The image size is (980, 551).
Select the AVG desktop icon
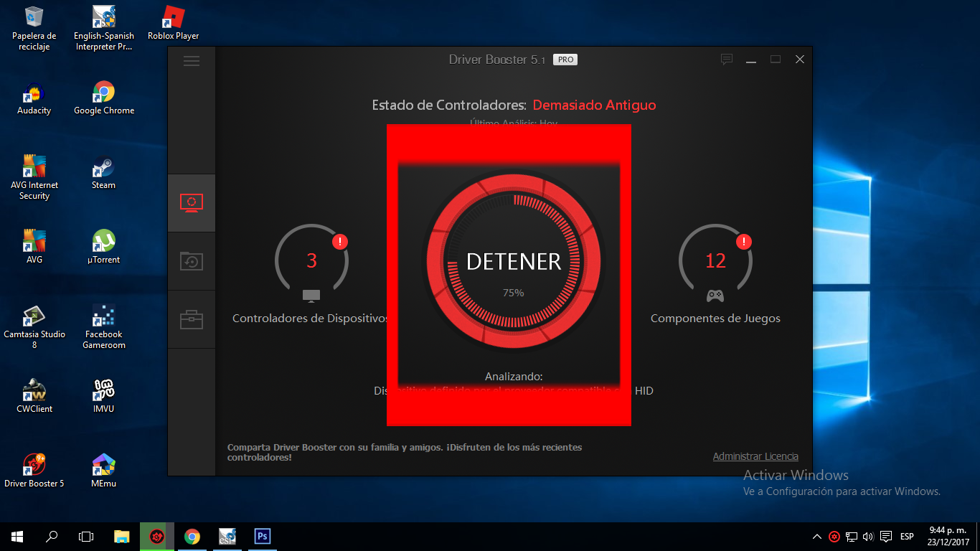pyautogui.click(x=34, y=248)
